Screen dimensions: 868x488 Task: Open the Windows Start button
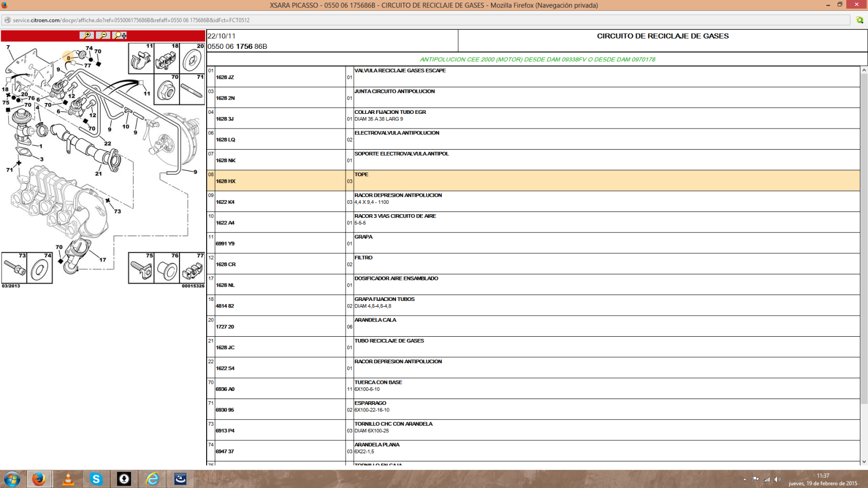[x=12, y=479]
